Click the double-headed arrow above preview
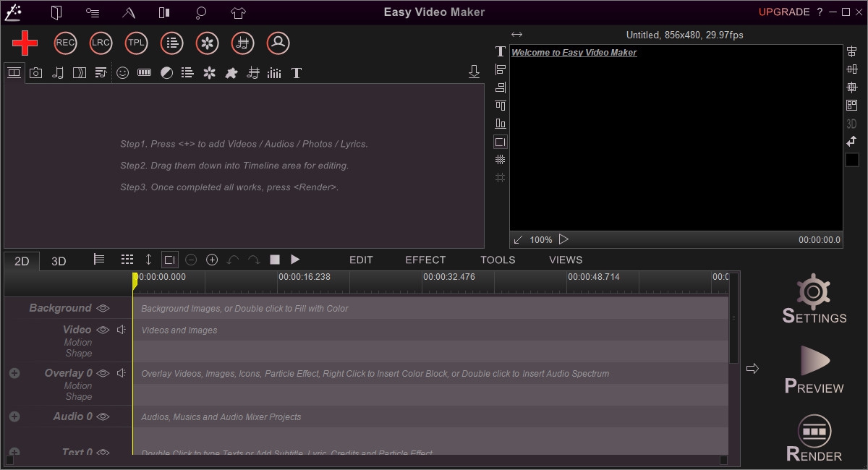868x470 pixels. (516, 35)
